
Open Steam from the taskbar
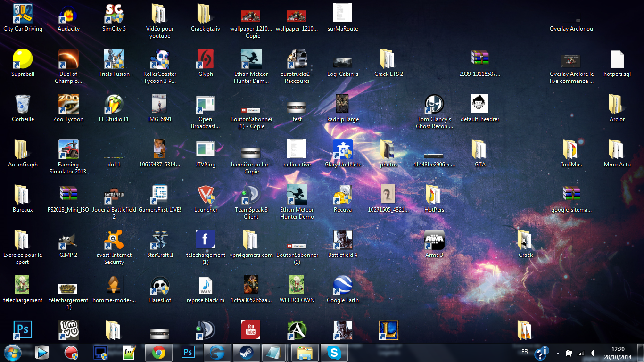247,352
